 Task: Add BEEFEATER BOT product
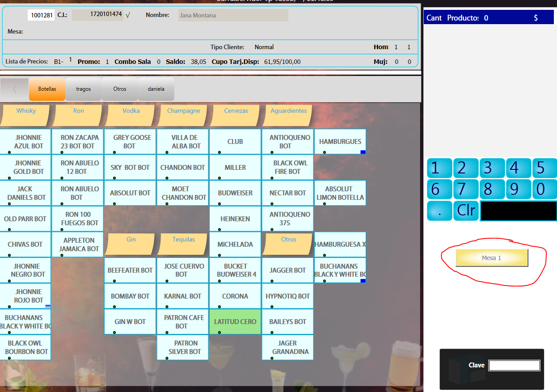click(x=130, y=270)
